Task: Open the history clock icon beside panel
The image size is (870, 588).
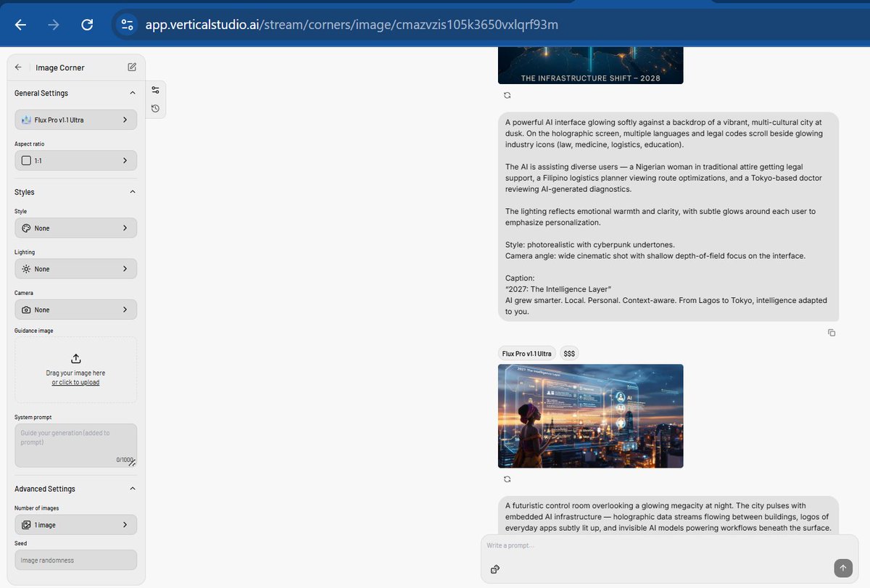Action: pos(155,109)
